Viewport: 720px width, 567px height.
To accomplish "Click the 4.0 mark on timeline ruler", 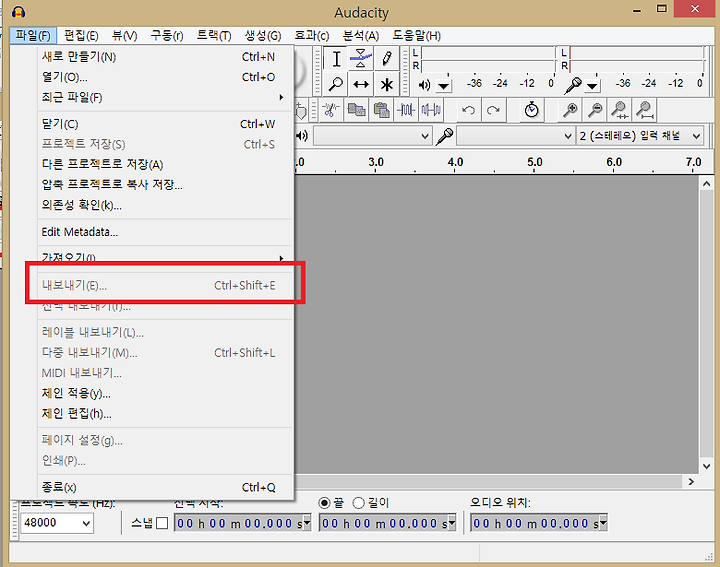I will tap(455, 162).
